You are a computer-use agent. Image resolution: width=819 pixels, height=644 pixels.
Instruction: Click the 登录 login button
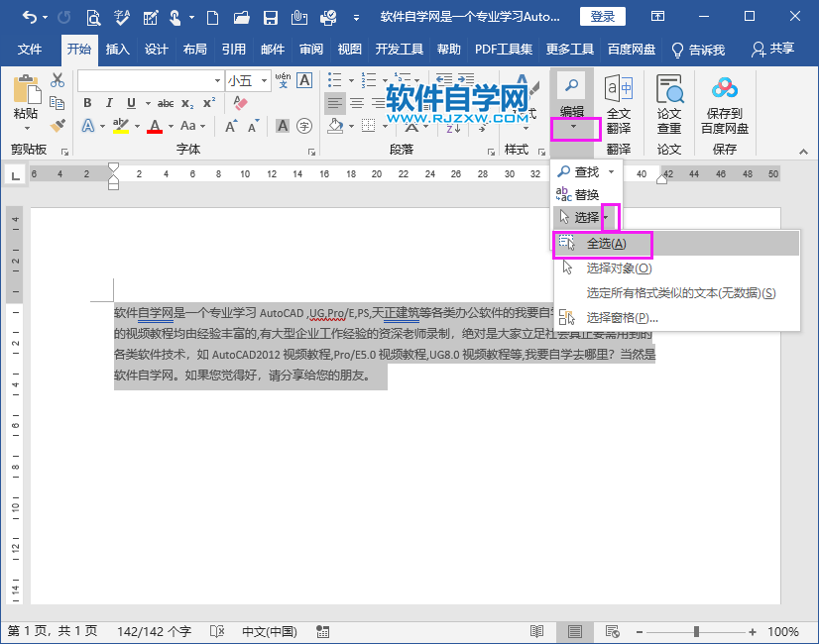[602, 16]
